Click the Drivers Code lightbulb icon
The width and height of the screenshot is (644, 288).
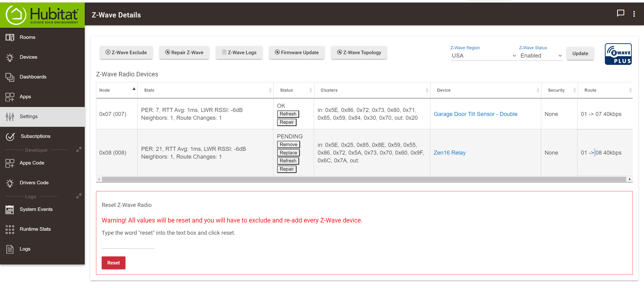pyautogui.click(x=10, y=183)
